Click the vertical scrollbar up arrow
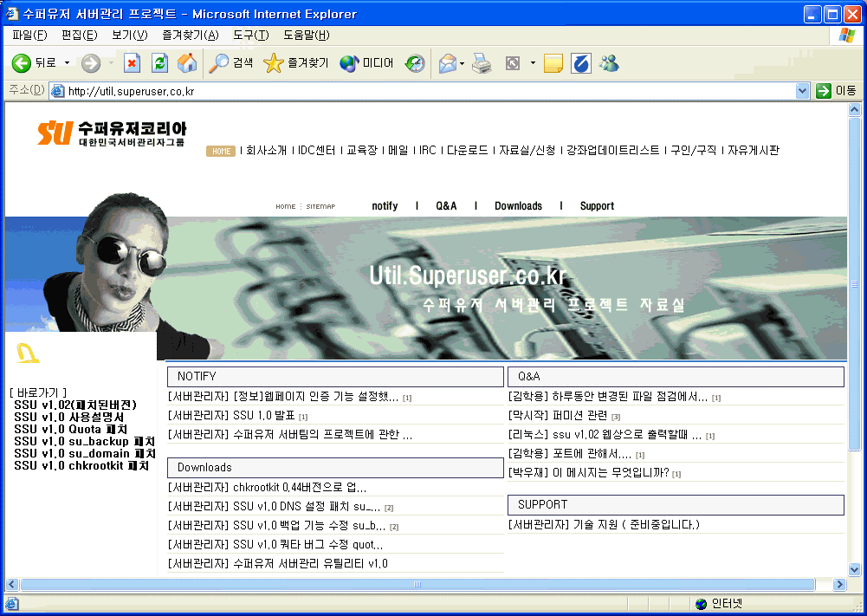The width and height of the screenshot is (867, 616). 854,109
